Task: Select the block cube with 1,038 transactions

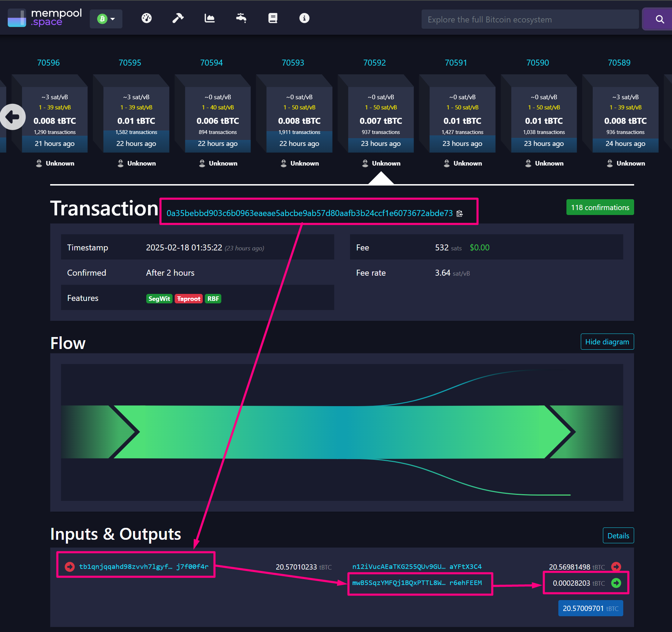Action: 544,120
